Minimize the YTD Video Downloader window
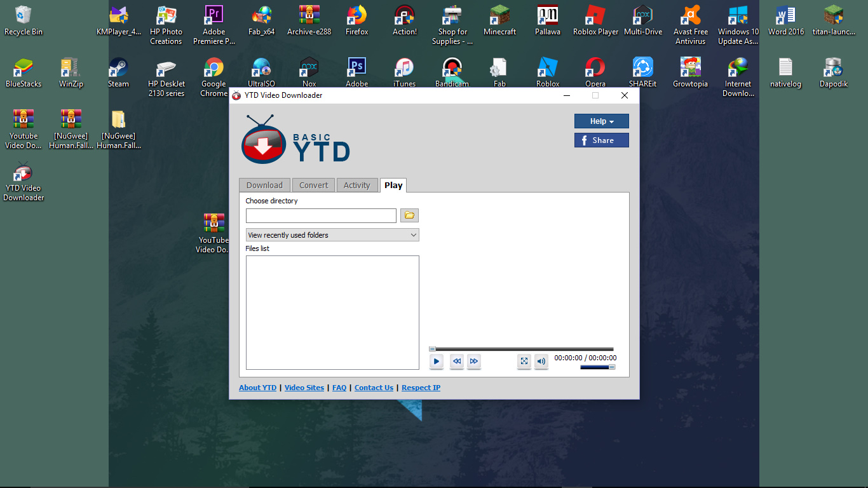Image resolution: width=868 pixels, height=488 pixels. pyautogui.click(x=566, y=95)
